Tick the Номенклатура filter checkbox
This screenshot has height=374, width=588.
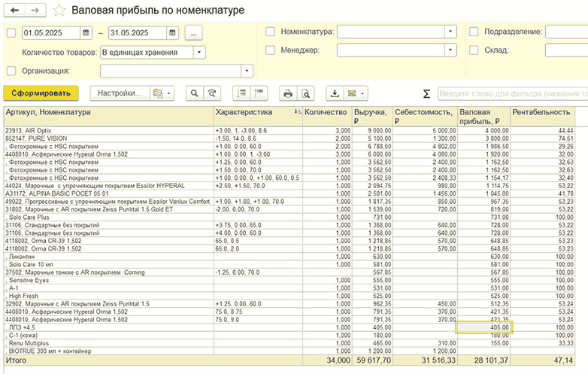tap(271, 32)
